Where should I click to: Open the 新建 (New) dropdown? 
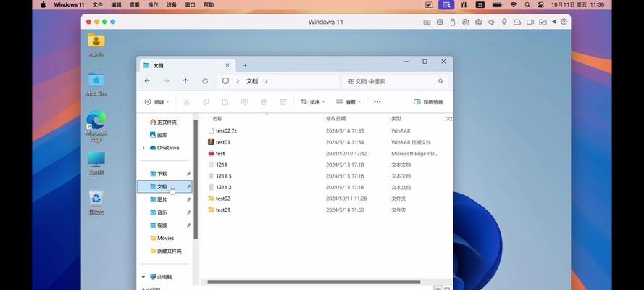click(x=156, y=102)
